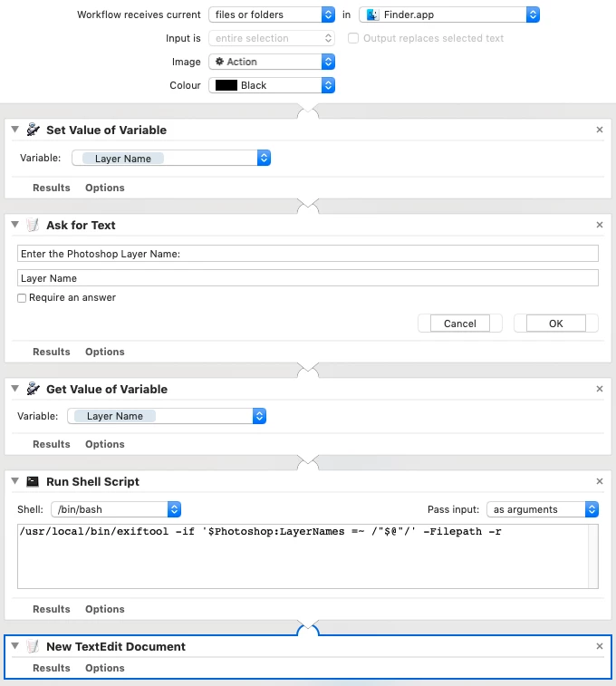
Task: Click the exiftool shell script text area
Action: pyautogui.click(x=303, y=556)
